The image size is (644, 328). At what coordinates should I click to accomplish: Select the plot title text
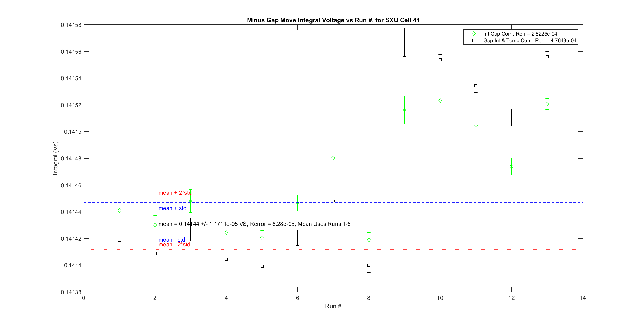tap(333, 20)
